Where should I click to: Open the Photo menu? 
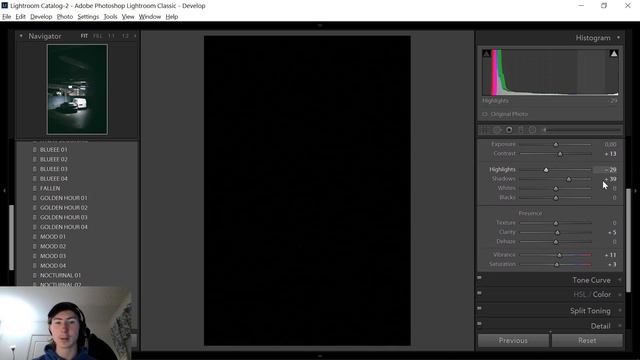64,17
